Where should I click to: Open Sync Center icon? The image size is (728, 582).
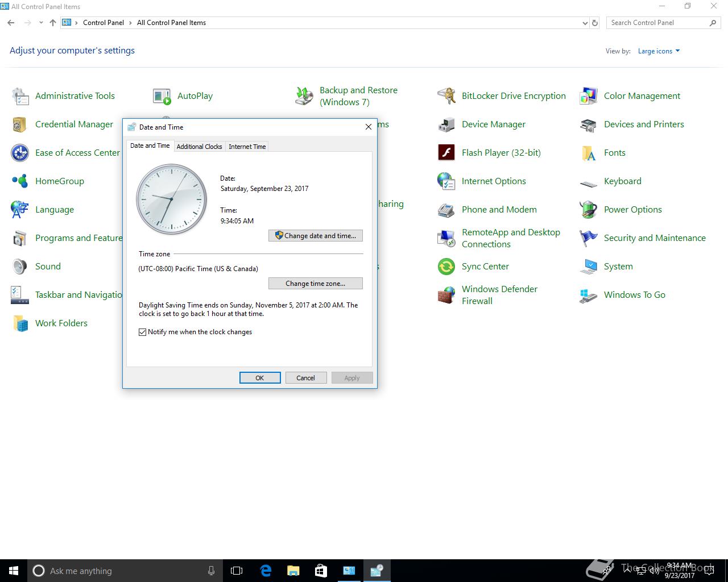pyautogui.click(x=446, y=267)
